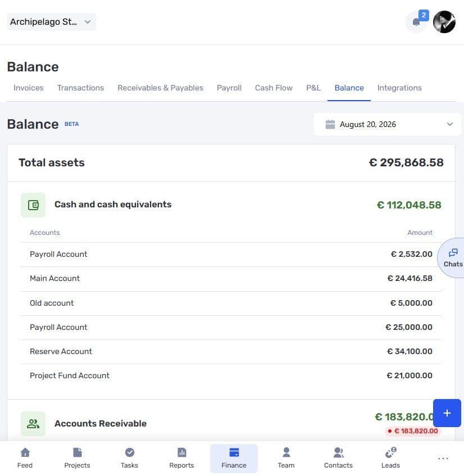Image resolution: width=464 pixels, height=476 pixels.
Task: Open the notifications bell
Action: 416,21
